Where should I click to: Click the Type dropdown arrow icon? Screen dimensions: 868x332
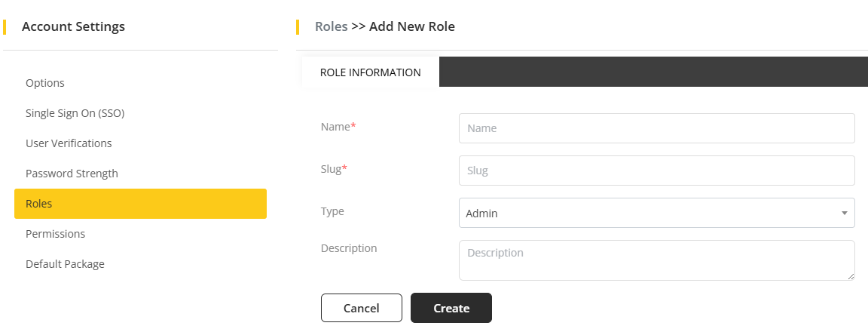[x=845, y=213]
